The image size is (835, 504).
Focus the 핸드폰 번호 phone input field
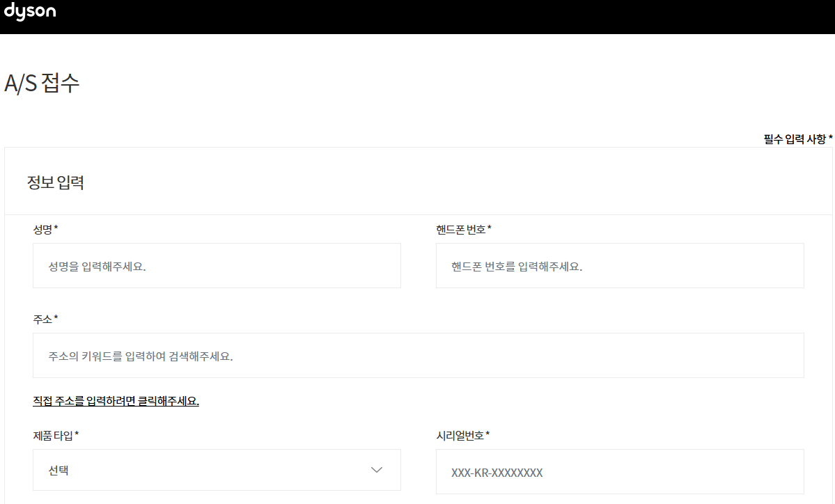(619, 266)
